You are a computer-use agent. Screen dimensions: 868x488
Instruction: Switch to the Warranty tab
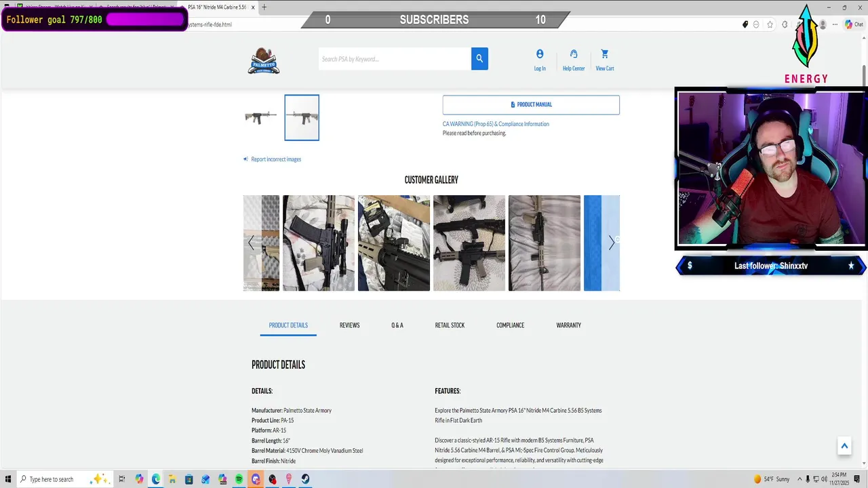[568, 325]
